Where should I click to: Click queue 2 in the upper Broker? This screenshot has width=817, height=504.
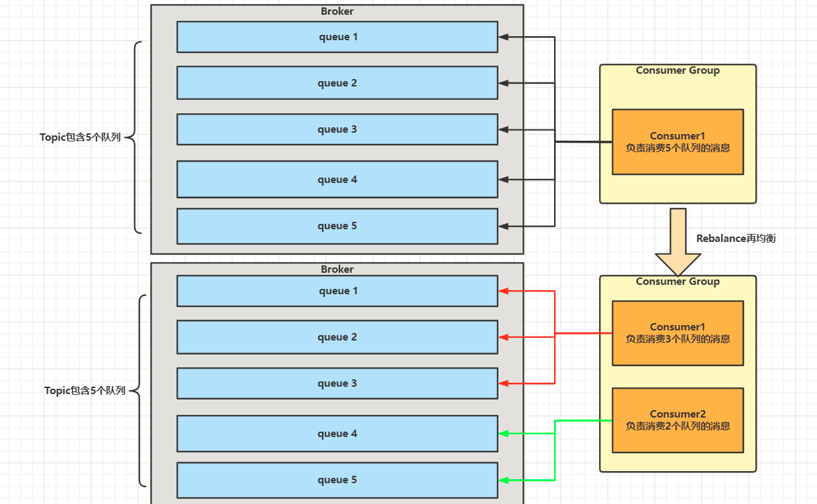[337, 83]
